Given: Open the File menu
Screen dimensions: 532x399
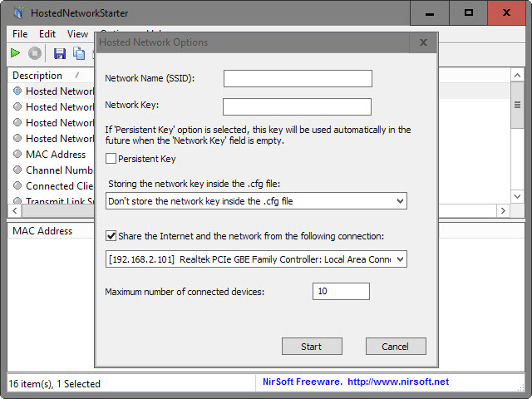Looking at the screenshot, I should [x=20, y=34].
